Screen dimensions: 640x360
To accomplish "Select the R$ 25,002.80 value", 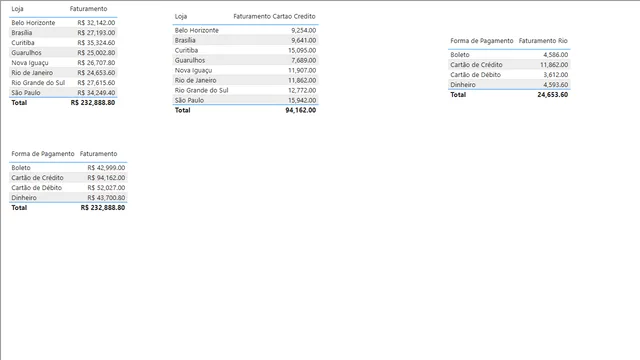I will [x=96, y=53].
